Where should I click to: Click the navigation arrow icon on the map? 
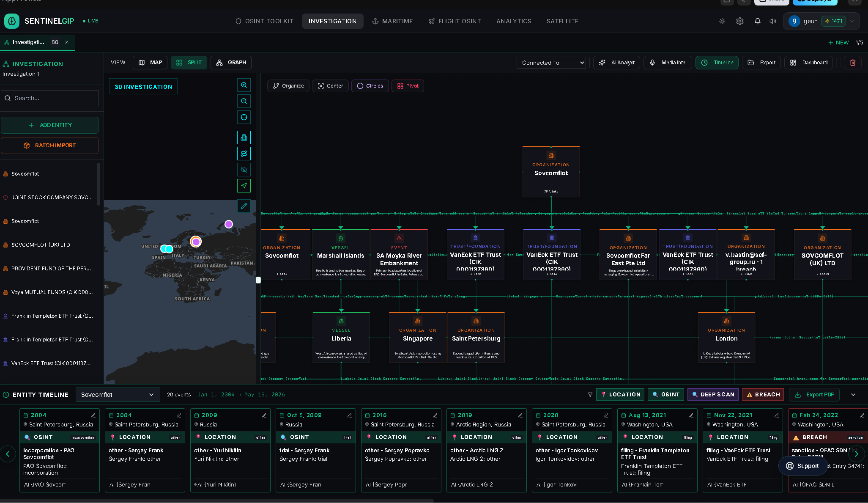244,186
